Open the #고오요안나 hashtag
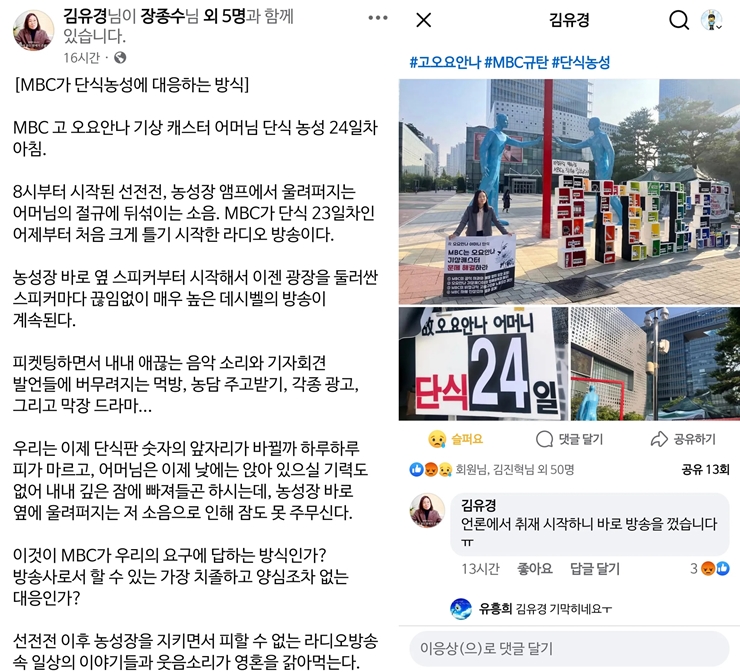The image size is (740, 672). click(x=445, y=62)
